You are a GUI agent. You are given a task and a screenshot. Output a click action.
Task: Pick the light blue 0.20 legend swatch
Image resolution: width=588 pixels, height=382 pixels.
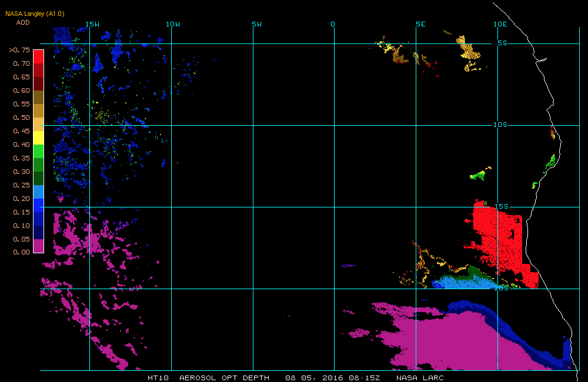coord(39,192)
